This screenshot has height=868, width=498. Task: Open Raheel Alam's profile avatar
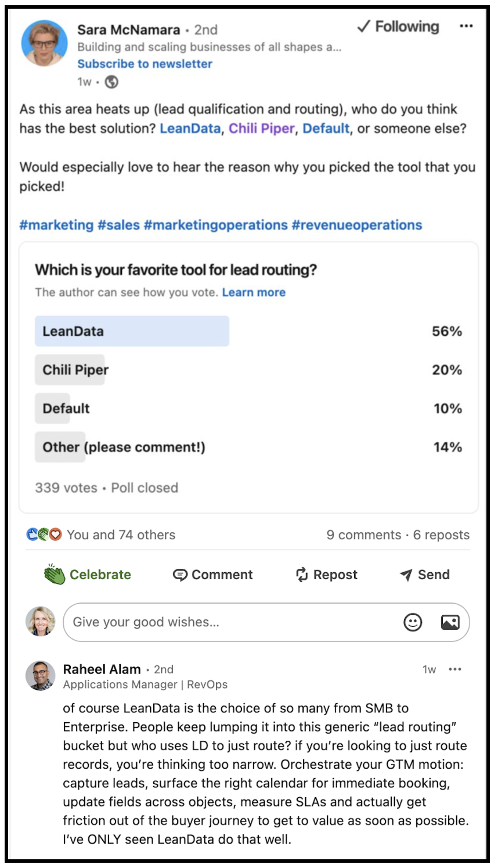click(40, 675)
